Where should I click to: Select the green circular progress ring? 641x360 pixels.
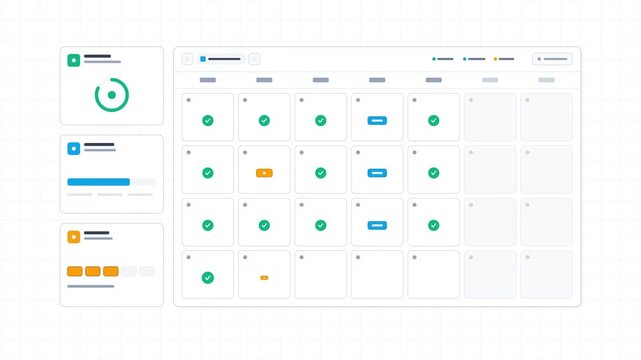coord(112,95)
